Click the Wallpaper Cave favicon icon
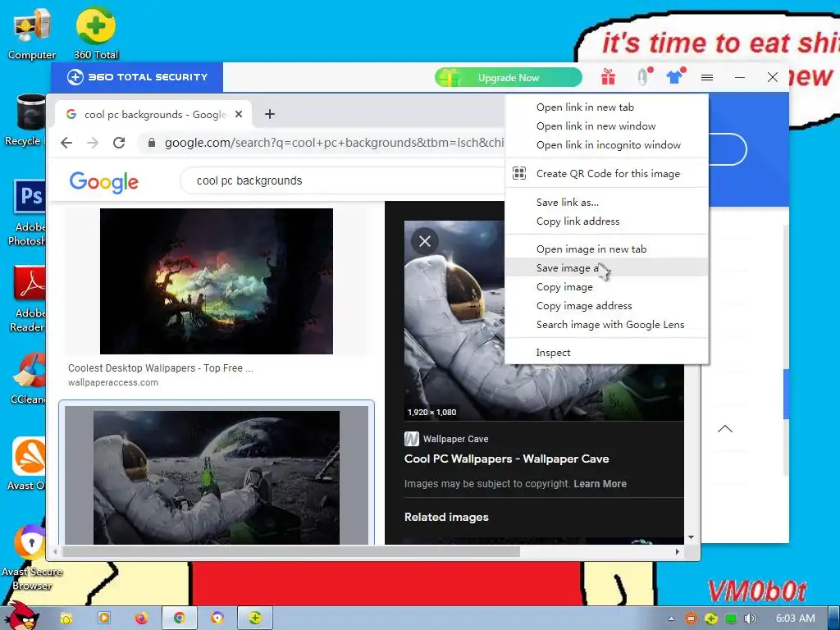Image resolution: width=840 pixels, height=630 pixels. coord(412,439)
